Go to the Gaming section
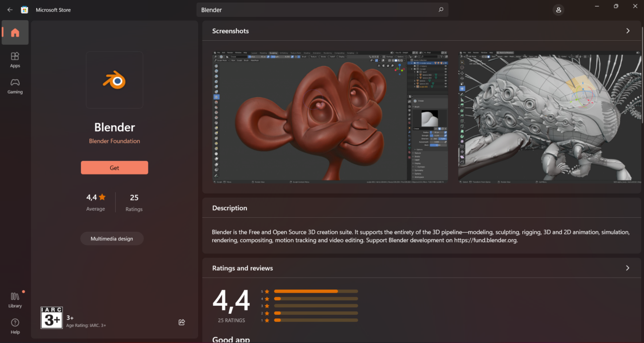This screenshot has height=343, width=644. pyautogui.click(x=15, y=86)
